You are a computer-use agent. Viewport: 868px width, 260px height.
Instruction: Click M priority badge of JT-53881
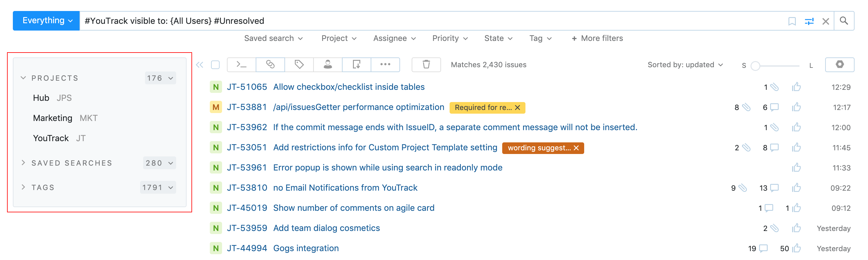click(x=216, y=107)
